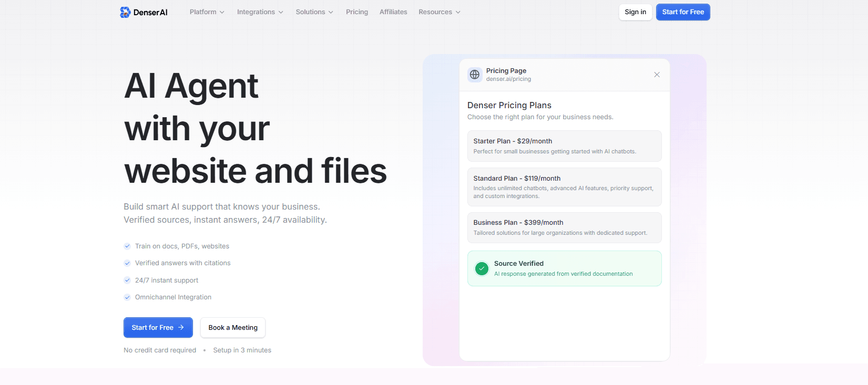Select the Starter Plan $29/month card
The width and height of the screenshot is (868, 385).
[x=564, y=146]
